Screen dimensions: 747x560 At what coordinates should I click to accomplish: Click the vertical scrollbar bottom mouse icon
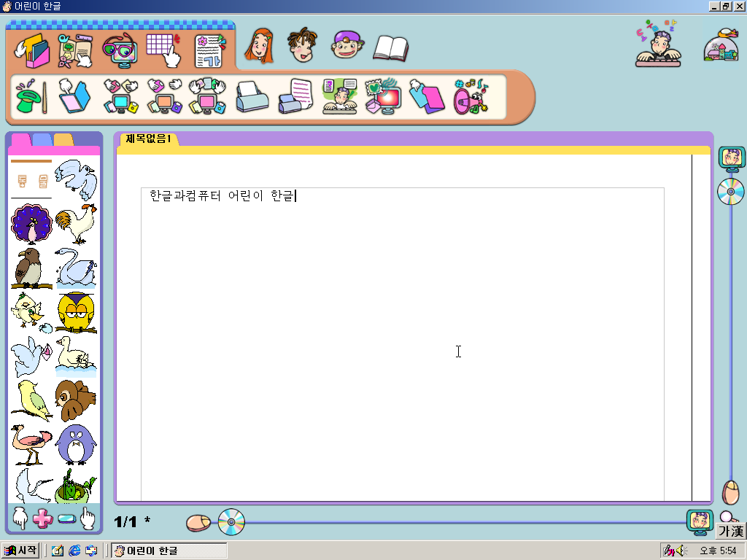pyautogui.click(x=730, y=492)
